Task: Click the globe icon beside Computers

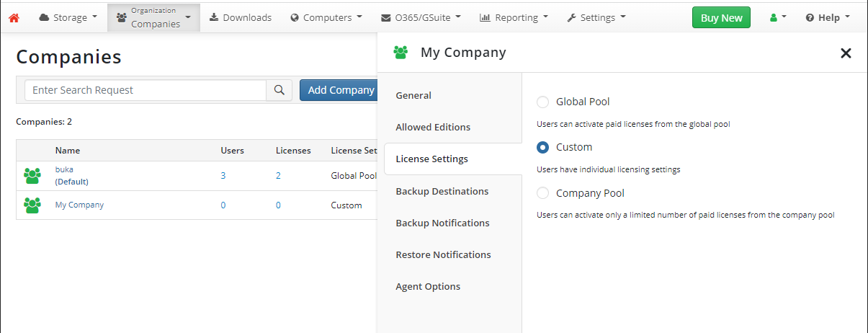Action: tap(295, 17)
